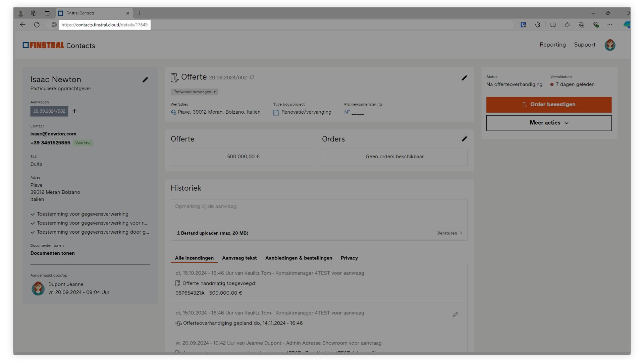This screenshot has height=362, width=644.
Task: Click Bestand uploaden (max. 20 MB)
Action: (x=212, y=233)
